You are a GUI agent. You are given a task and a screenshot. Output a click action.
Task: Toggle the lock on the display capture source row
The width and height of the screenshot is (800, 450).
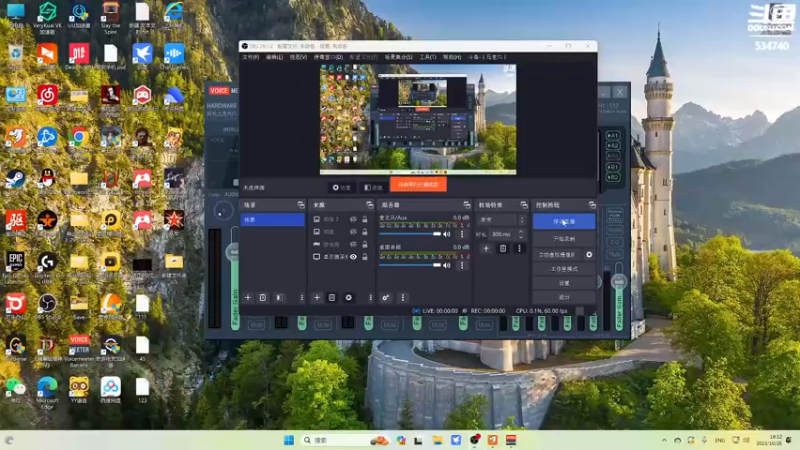(365, 257)
